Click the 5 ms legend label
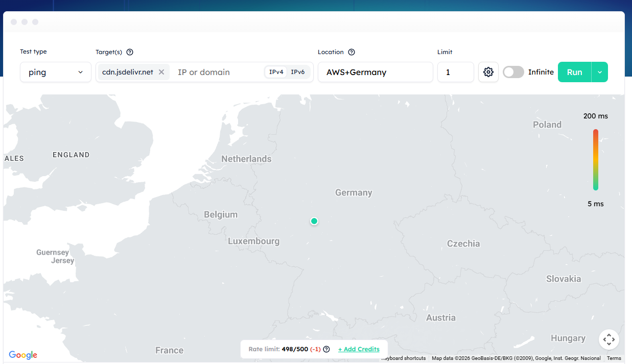632x364 pixels. [x=596, y=204]
